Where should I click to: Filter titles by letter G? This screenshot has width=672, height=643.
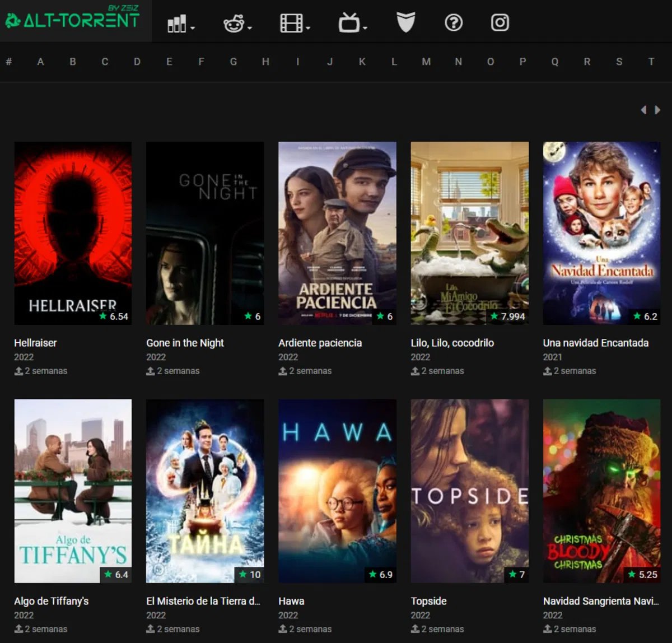tap(234, 62)
